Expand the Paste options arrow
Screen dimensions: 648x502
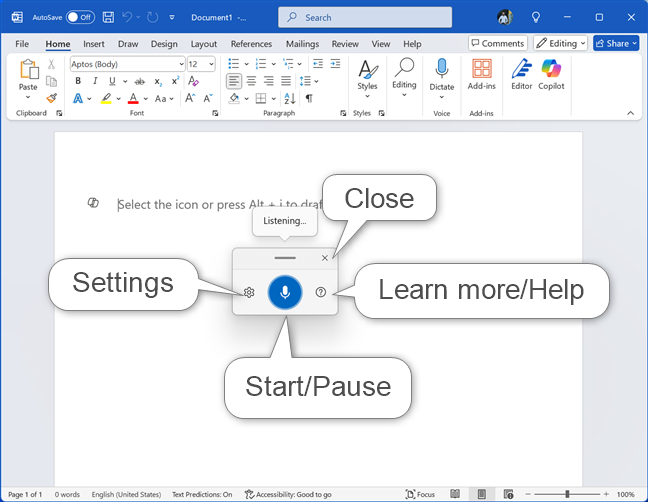pos(28,98)
